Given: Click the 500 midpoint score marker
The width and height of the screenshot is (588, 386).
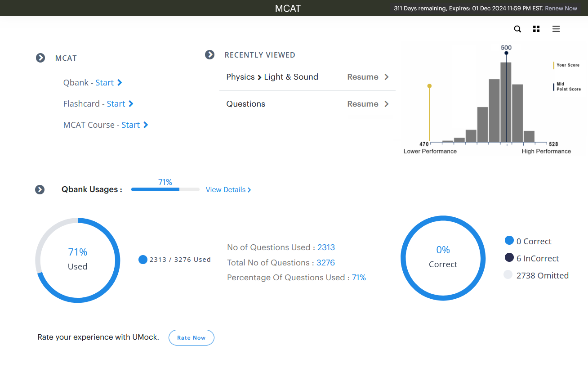Looking at the screenshot, I should (x=506, y=53).
